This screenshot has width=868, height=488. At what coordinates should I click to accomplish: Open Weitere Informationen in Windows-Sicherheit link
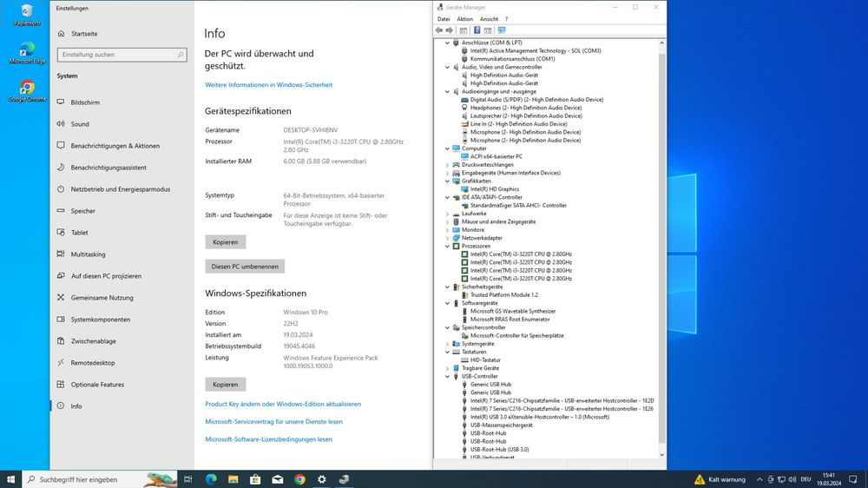pyautogui.click(x=268, y=85)
